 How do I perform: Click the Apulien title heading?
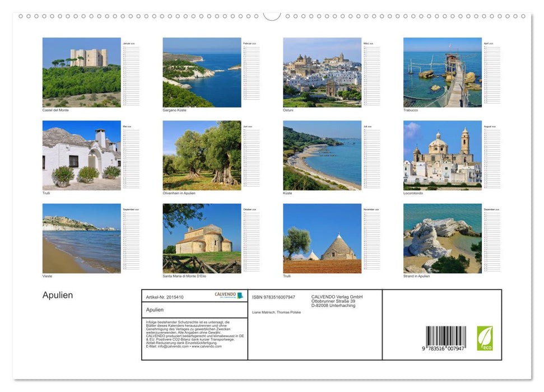point(58,295)
